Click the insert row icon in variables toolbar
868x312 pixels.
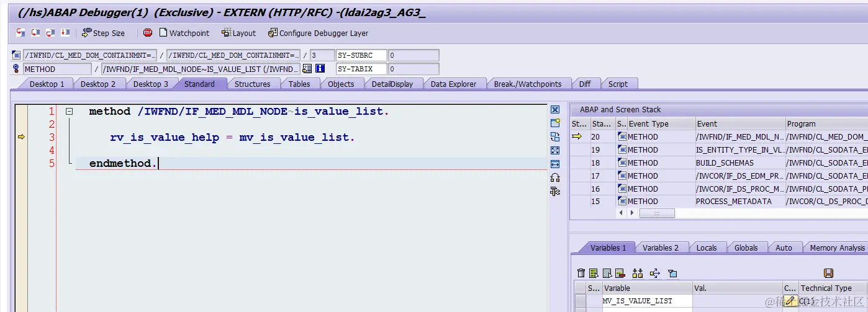click(x=594, y=273)
